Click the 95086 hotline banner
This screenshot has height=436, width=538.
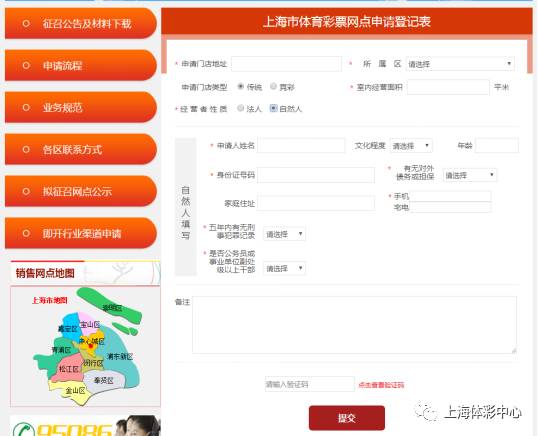(85, 426)
